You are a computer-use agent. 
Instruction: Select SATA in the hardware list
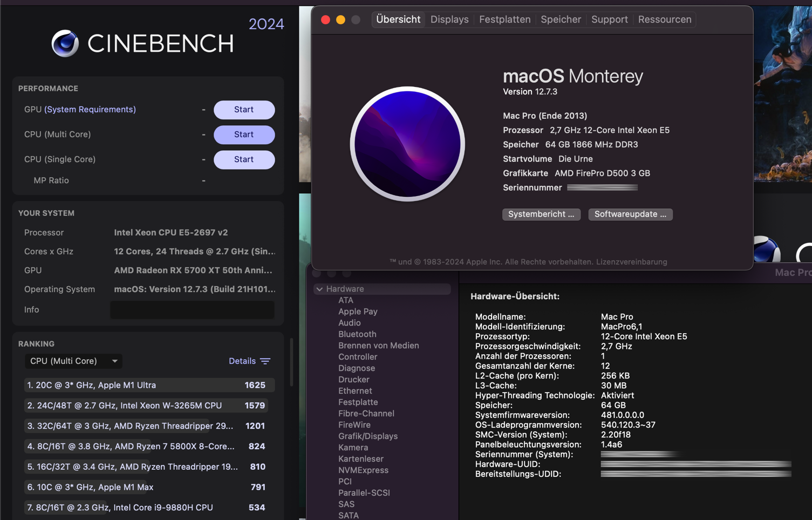pos(349,516)
